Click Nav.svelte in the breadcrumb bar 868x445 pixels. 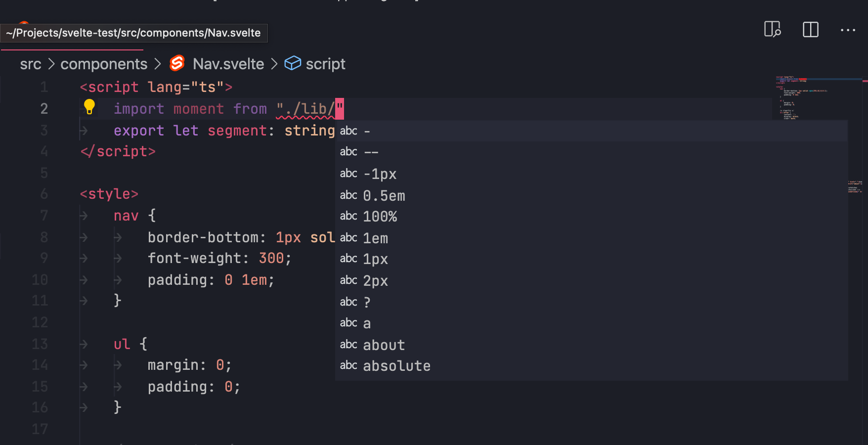228,63
